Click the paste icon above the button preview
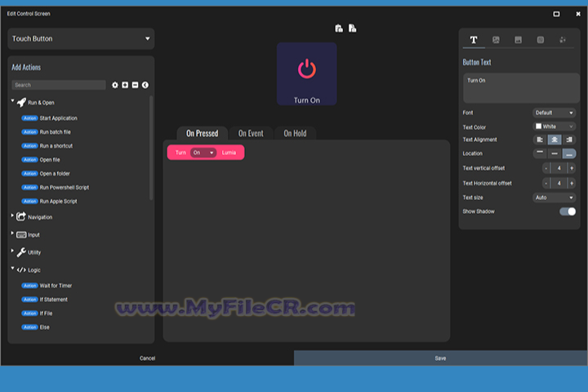Screen dimensions: 588x392 coord(339,29)
